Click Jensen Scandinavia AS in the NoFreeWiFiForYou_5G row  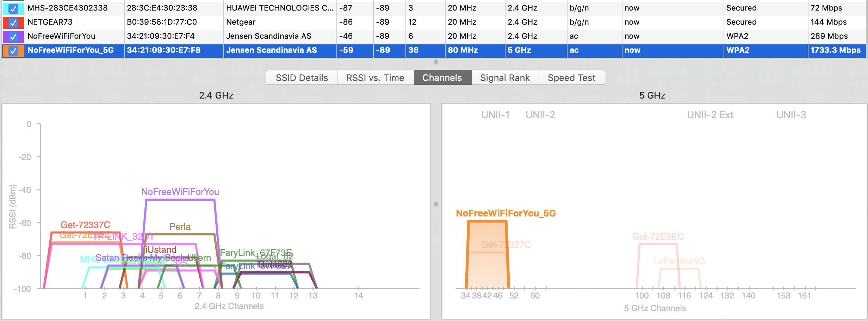(x=271, y=50)
